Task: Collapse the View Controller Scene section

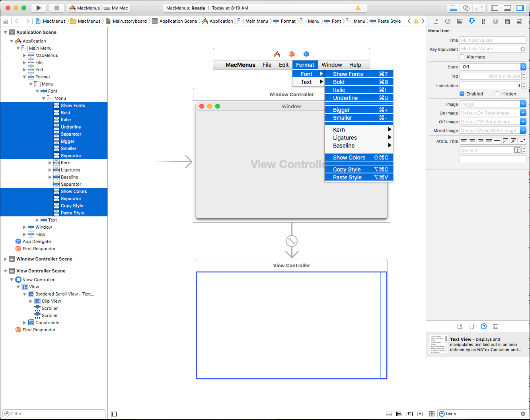Action: click(5, 271)
